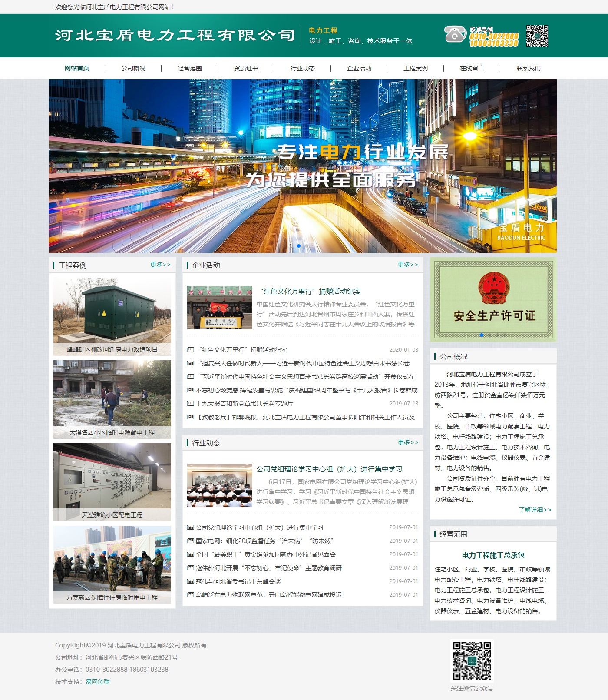The width and height of the screenshot is (608, 700).
Task: Click list icon beside 岛屿泛在电力物联网典范 article
Action: click(x=190, y=595)
